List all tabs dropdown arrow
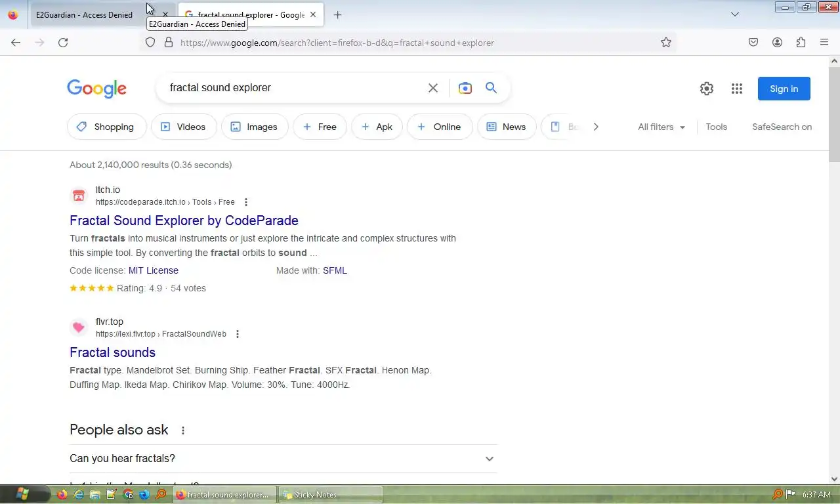Image resolution: width=840 pixels, height=504 pixels. [x=735, y=14]
